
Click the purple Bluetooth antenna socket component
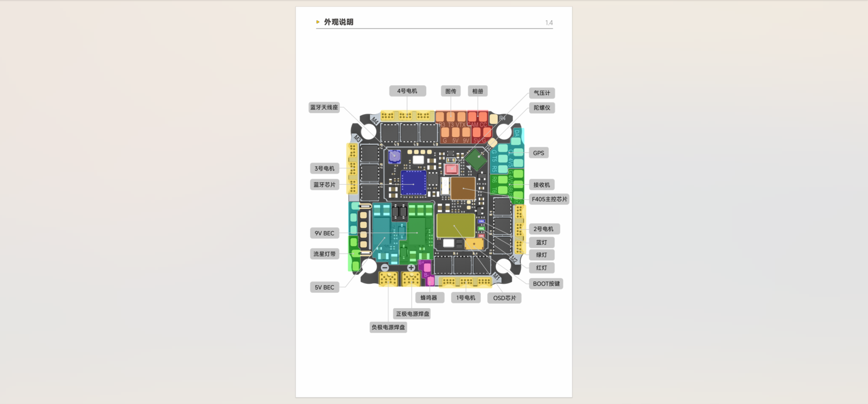pyautogui.click(x=394, y=156)
